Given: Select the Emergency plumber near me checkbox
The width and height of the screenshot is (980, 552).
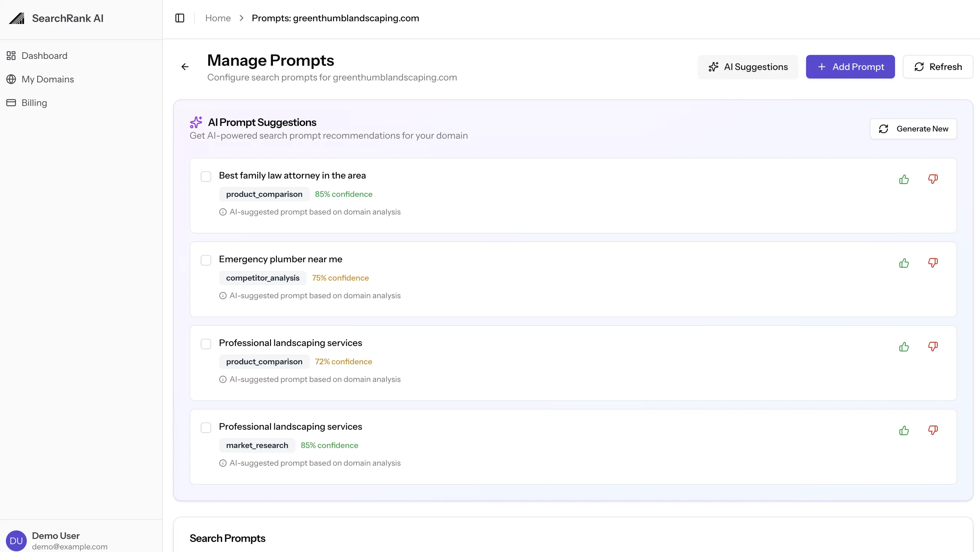Looking at the screenshot, I should click(x=206, y=260).
